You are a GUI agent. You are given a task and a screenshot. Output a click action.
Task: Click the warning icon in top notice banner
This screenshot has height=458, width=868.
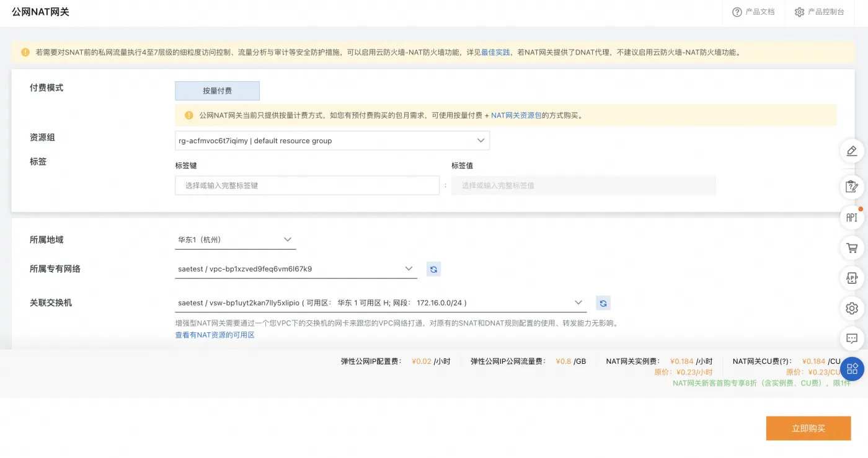pos(25,52)
